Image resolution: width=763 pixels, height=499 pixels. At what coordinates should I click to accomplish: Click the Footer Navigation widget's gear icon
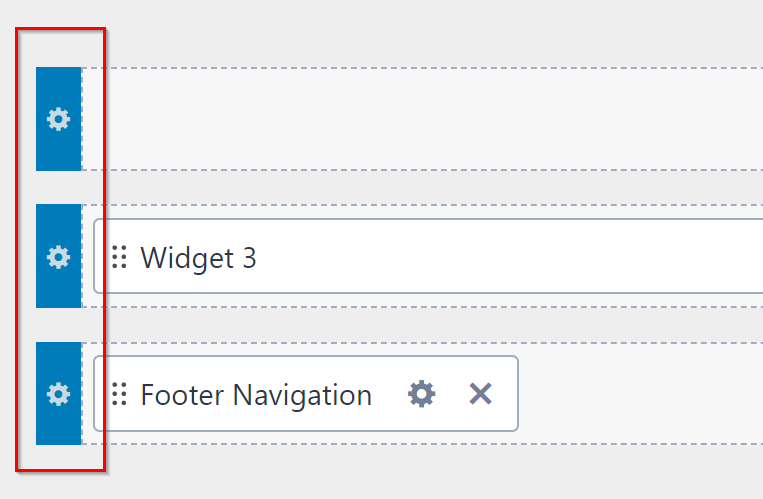422,394
